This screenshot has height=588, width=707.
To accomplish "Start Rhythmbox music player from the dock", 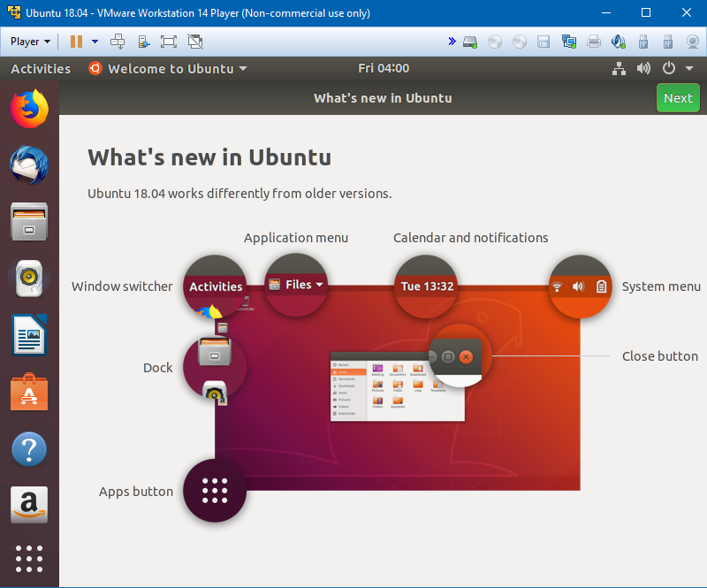I will coord(29,278).
